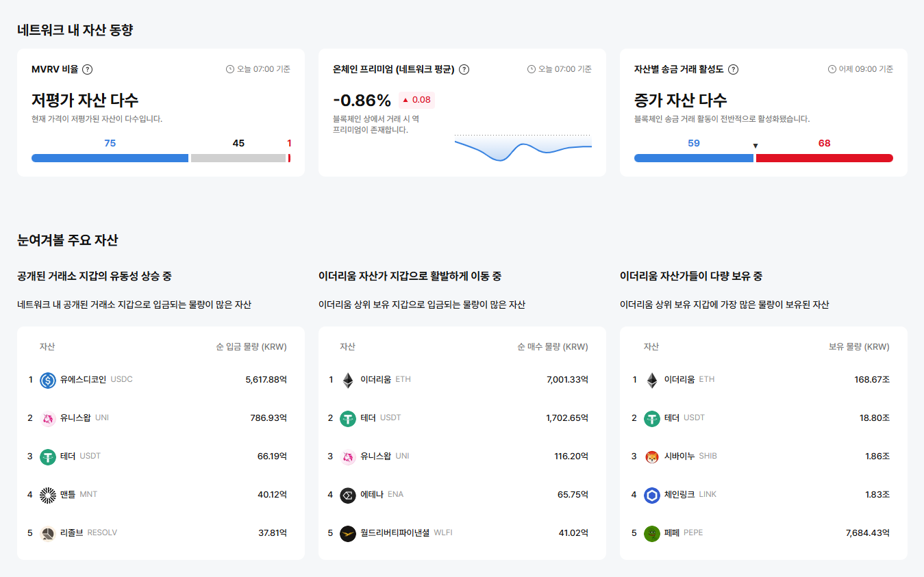Click the Shiba Inu SHIB icon
924x577 pixels.
point(651,456)
